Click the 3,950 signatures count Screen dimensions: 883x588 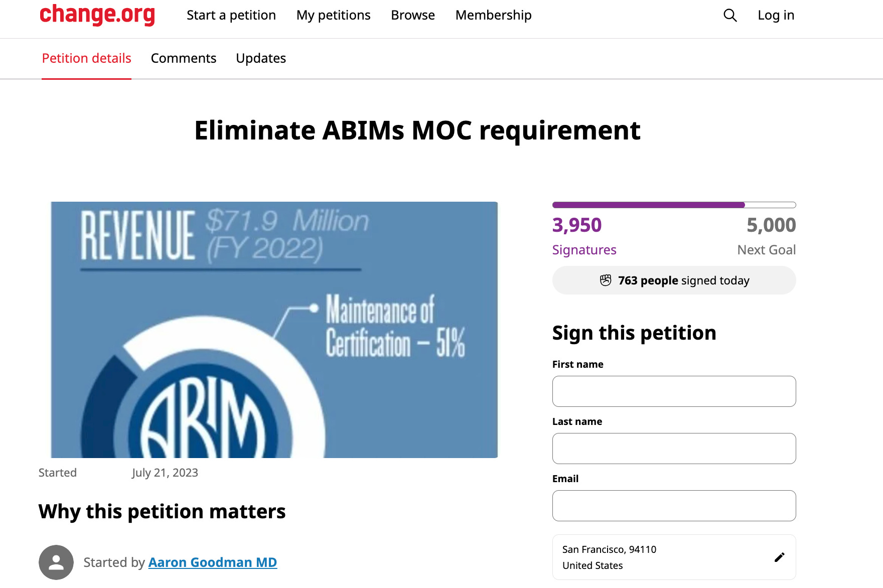point(577,225)
